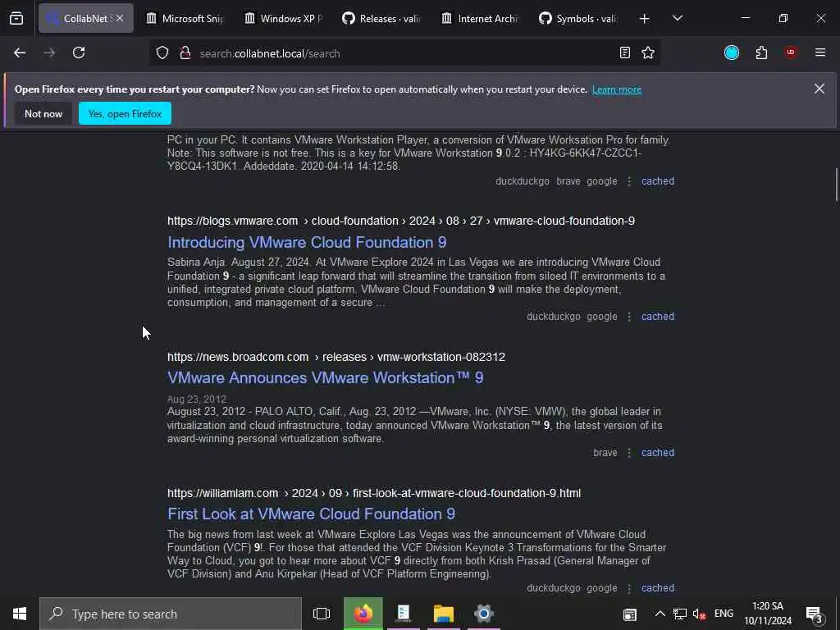840x630 pixels.
Task: Open cached link for williamlam.com result
Action: (658, 588)
